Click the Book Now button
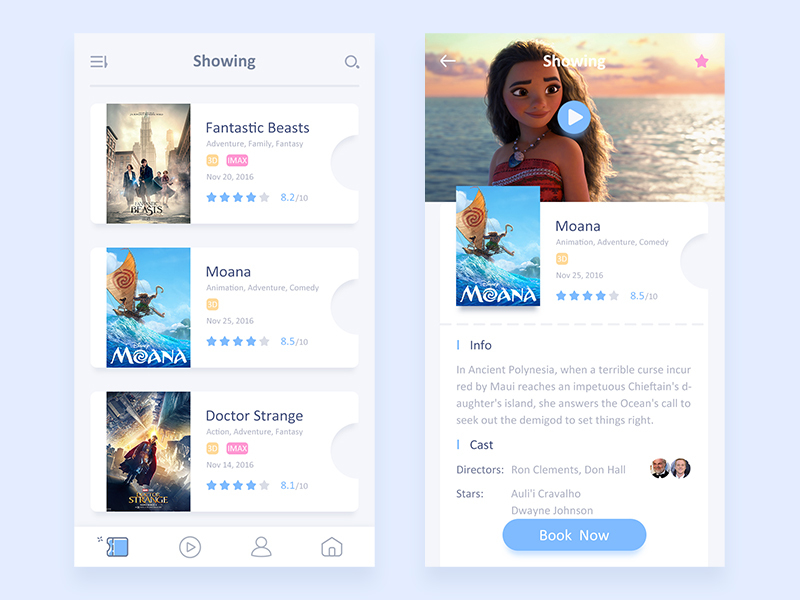The height and width of the screenshot is (600, 800). point(574,535)
